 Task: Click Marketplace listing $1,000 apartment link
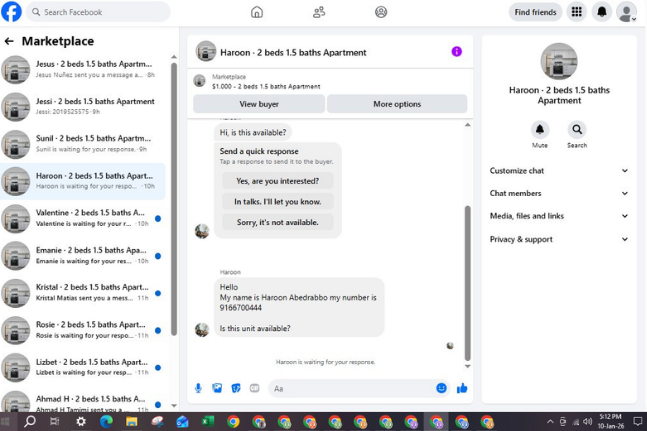[x=266, y=82]
